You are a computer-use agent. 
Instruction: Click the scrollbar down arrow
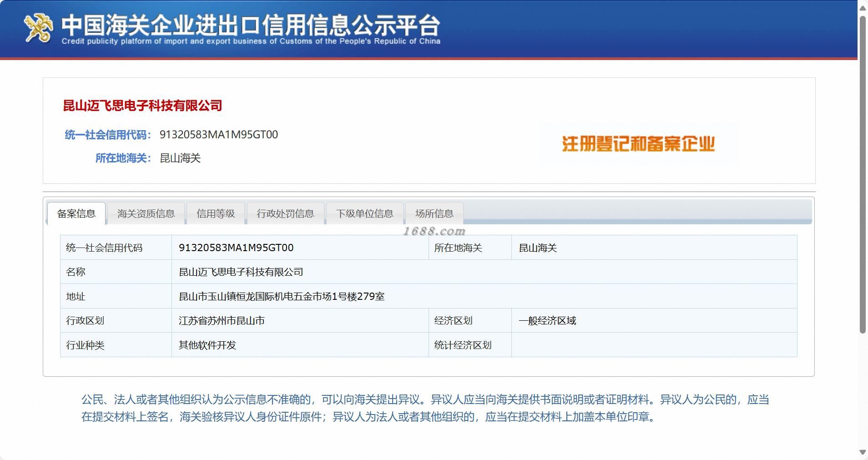coord(863,452)
